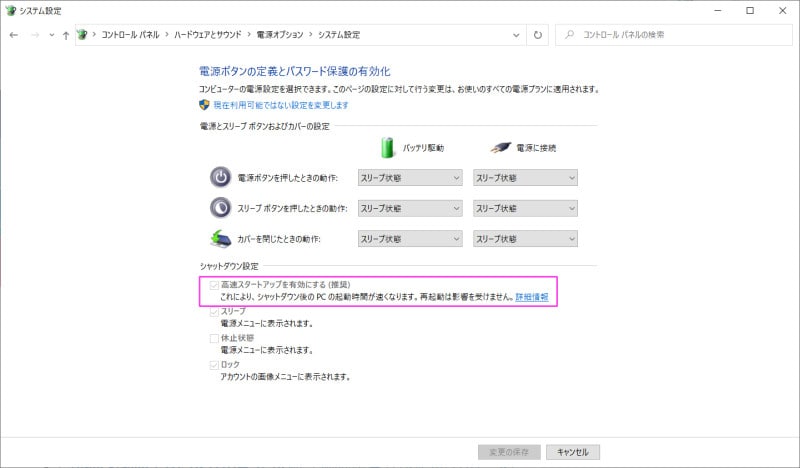The image size is (800, 468).
Task: Click the キャンセル button
Action: pos(573,452)
